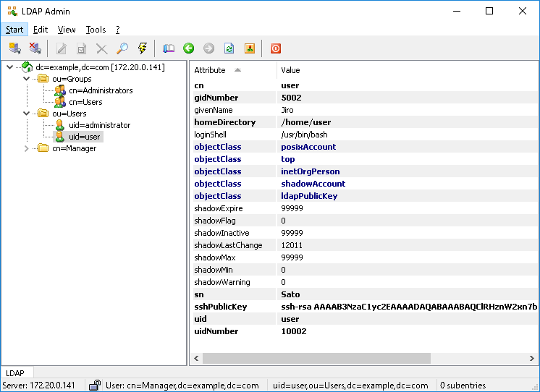
Task: Open the Tools menu
Action: (96, 30)
